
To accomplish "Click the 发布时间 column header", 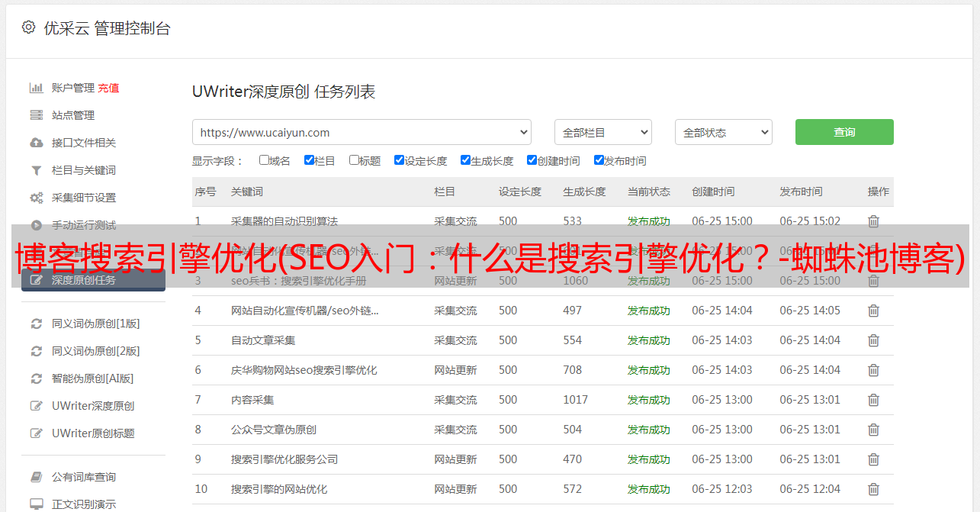I will click(x=801, y=192).
